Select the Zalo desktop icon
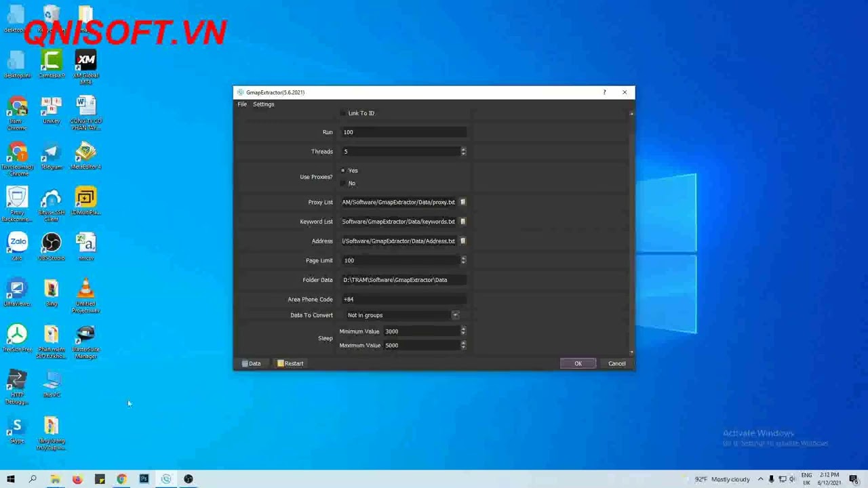Image resolution: width=868 pixels, height=488 pixels. 18,247
